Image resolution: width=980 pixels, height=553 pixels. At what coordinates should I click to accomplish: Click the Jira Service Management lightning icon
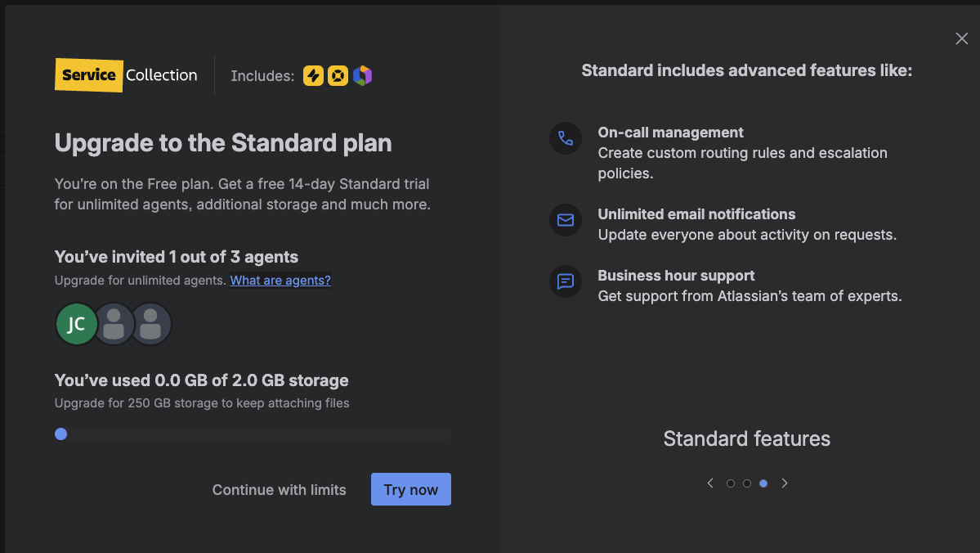tap(313, 76)
